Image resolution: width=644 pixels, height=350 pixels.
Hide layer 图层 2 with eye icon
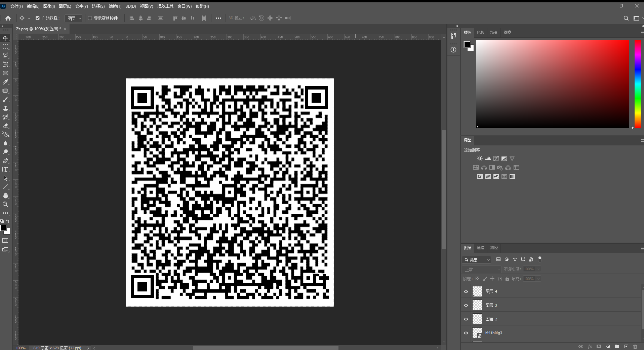tap(466, 319)
